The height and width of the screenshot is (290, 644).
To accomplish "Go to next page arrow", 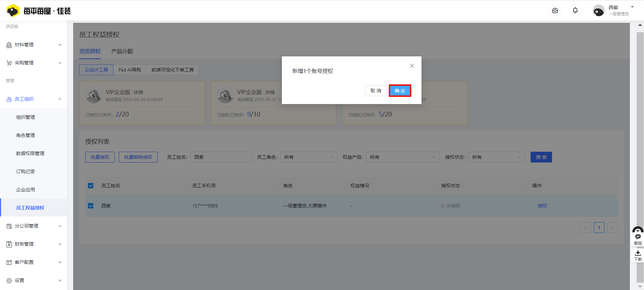I will (x=612, y=228).
